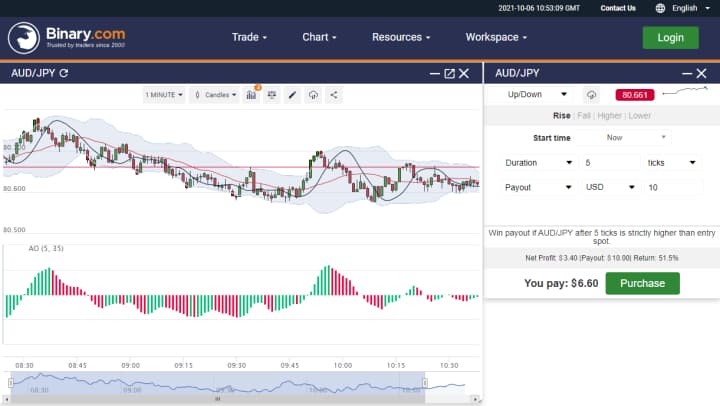Image resolution: width=720 pixels, height=406 pixels.
Task: Click the cloud icon in trade panel
Action: pos(591,95)
